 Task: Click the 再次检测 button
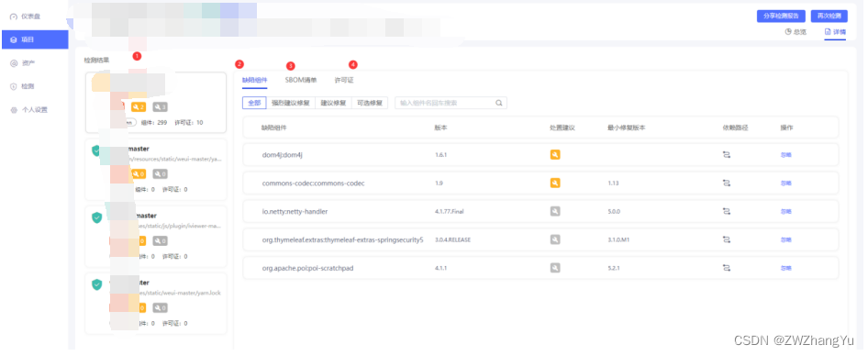pyautogui.click(x=829, y=16)
